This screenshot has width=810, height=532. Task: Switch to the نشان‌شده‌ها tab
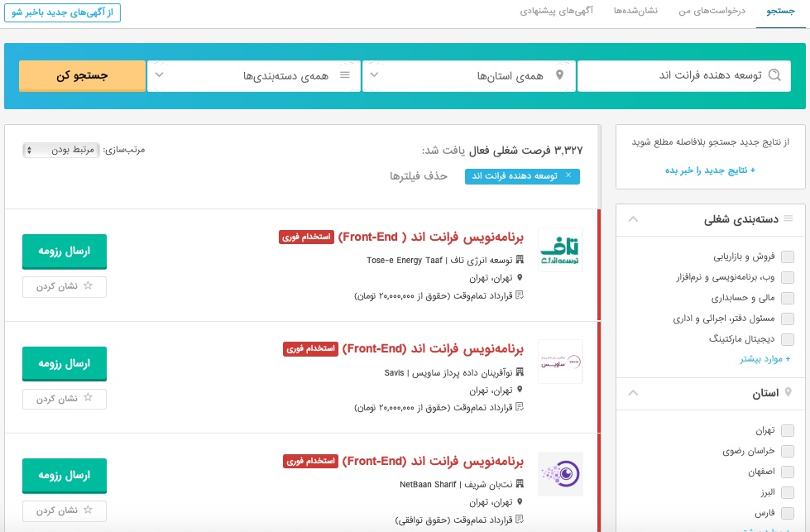636,12
